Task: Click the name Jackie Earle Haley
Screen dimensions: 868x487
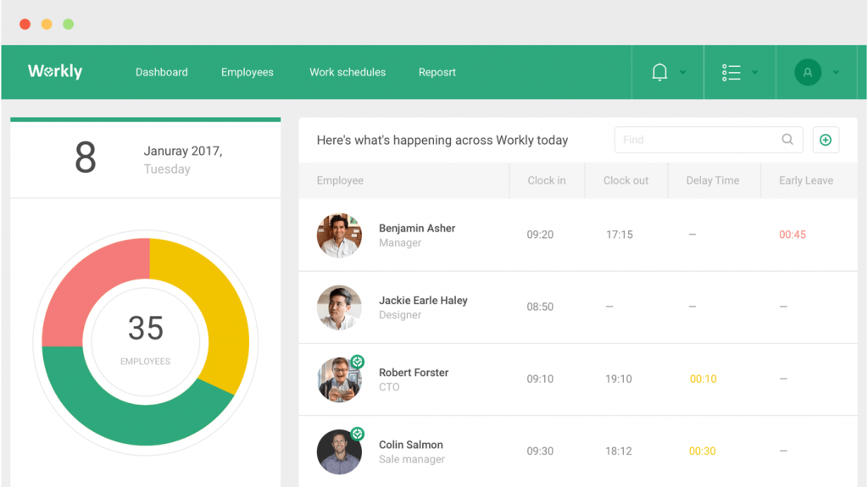Action: 423,301
